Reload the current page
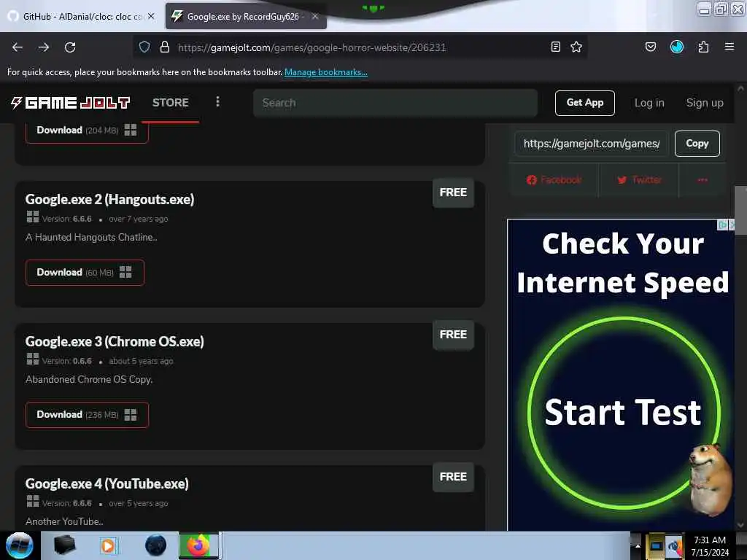The image size is (747, 560). (x=70, y=47)
